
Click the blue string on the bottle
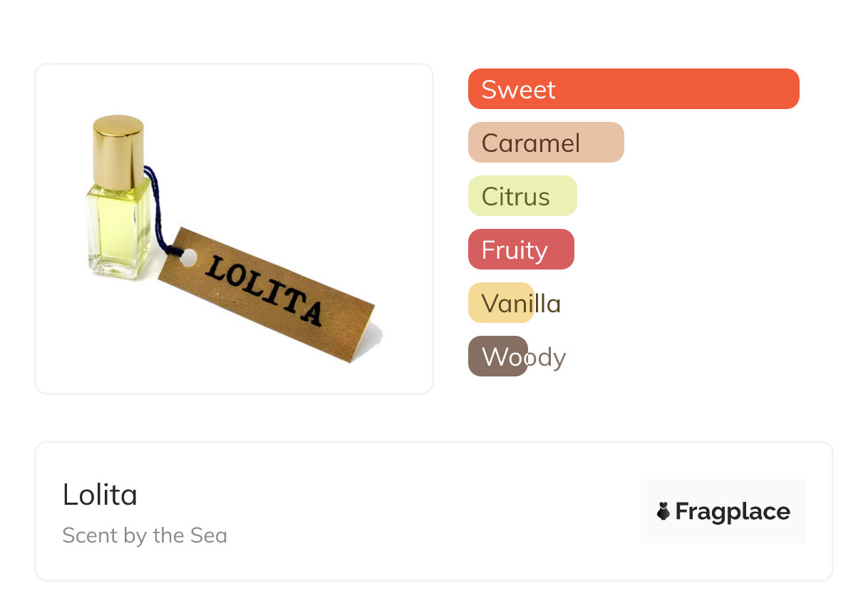[x=157, y=207]
